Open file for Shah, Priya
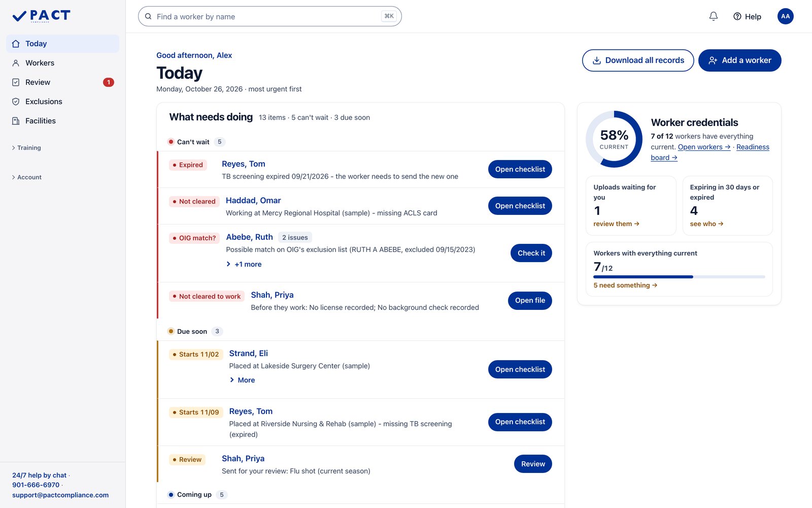 (530, 301)
